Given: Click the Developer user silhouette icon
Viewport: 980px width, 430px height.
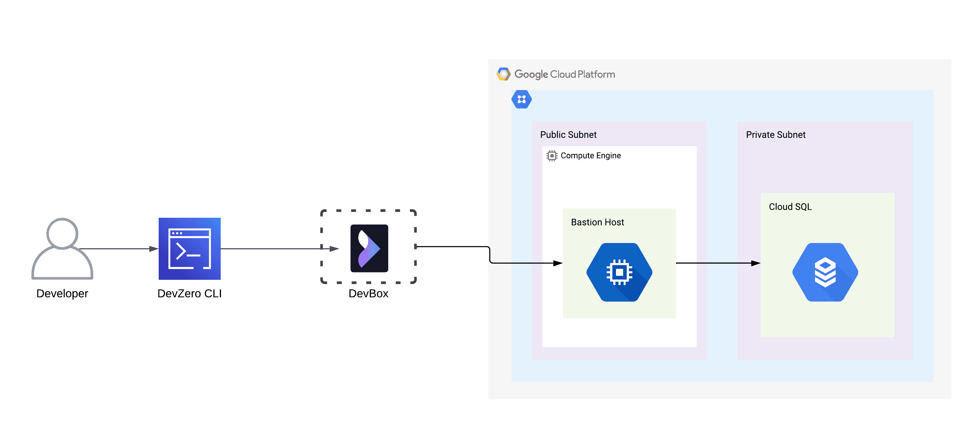Looking at the screenshot, I should pos(62,248).
